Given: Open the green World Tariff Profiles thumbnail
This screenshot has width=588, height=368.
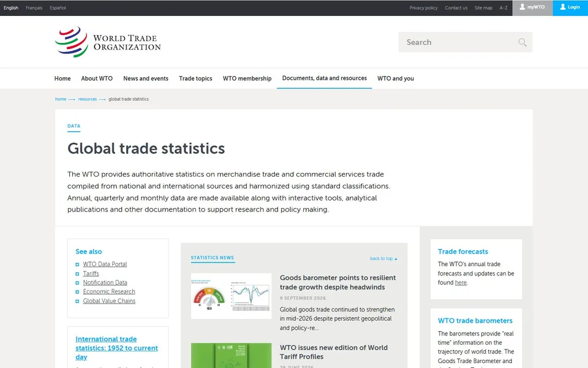Looking at the screenshot, I should pyautogui.click(x=231, y=355).
